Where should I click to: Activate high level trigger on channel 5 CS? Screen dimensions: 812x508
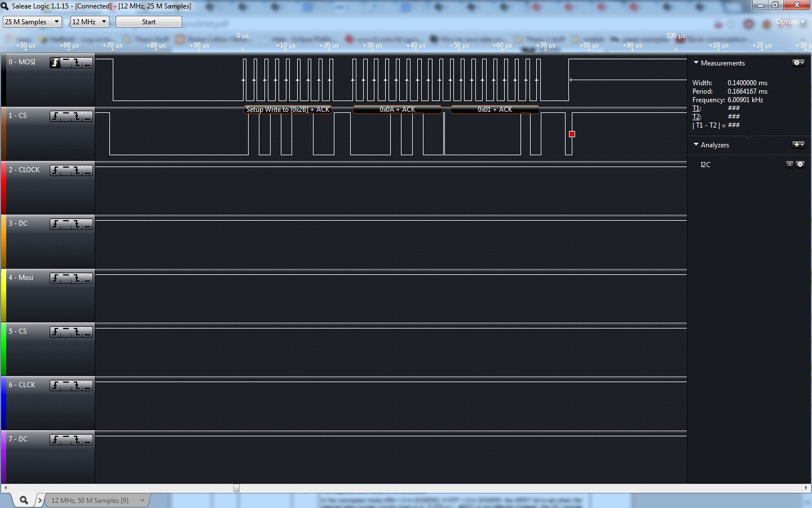66,332
